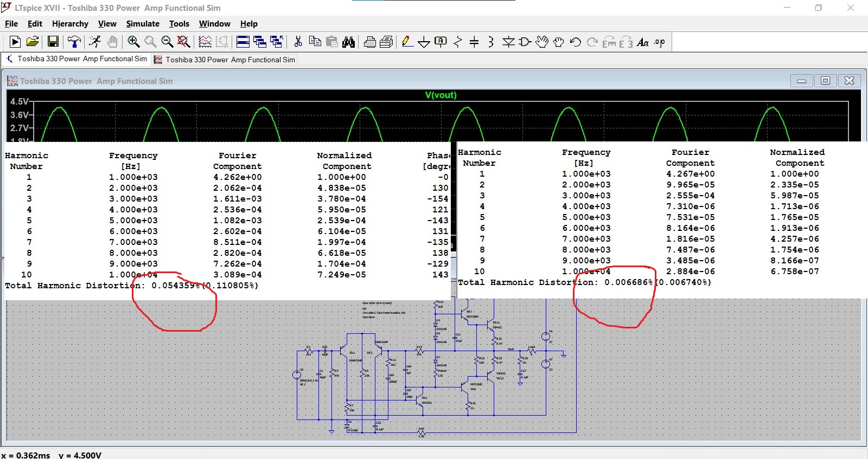The width and height of the screenshot is (868, 459).
Task: Click the Copy icon in toolbar
Action: [x=315, y=42]
